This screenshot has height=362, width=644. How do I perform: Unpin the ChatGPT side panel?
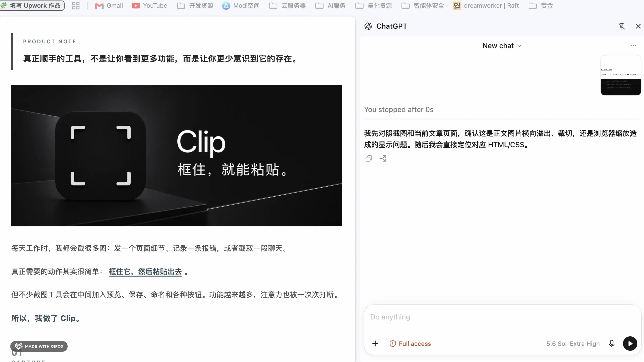622,26
